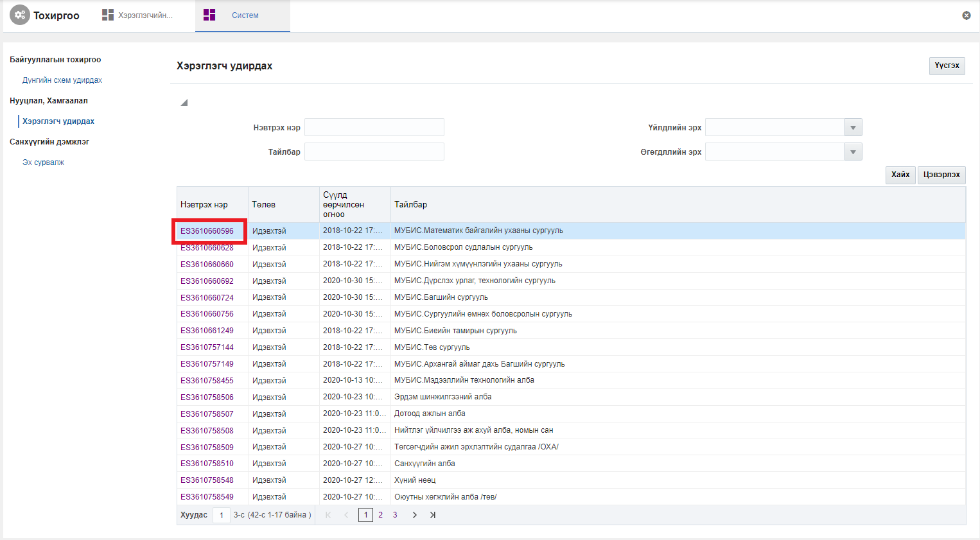Open user ES3610757149
Image resolution: width=980 pixels, height=540 pixels.
click(x=207, y=364)
